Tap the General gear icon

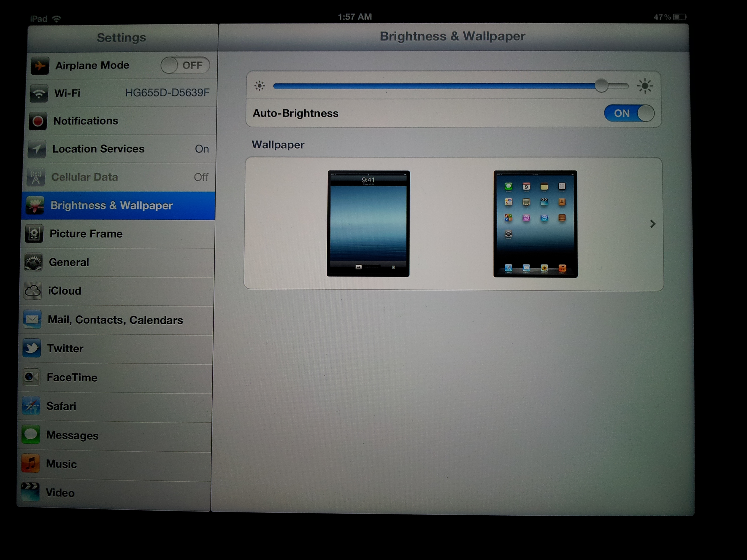[x=33, y=262]
